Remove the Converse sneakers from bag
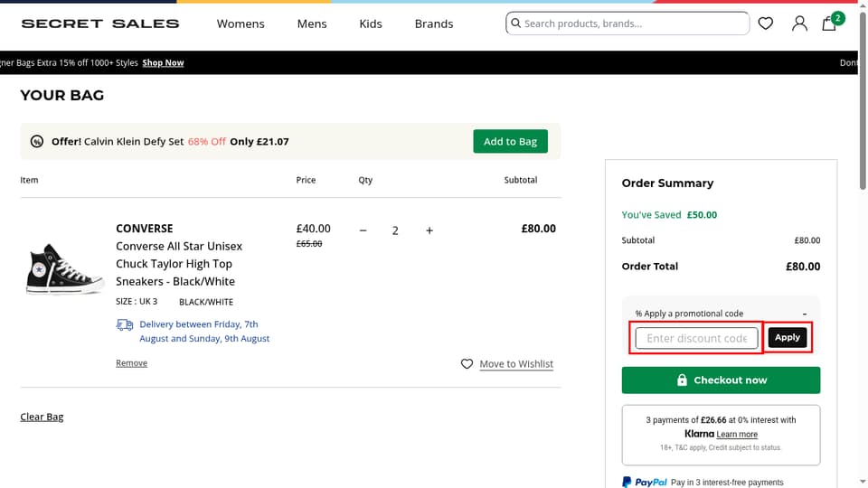This screenshot has height=488, width=868. point(132,363)
